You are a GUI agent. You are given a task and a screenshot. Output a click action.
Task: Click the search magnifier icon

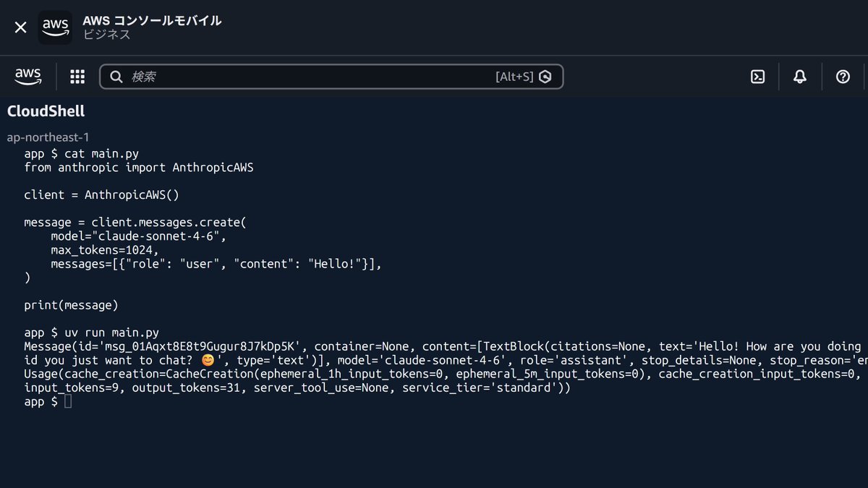tap(116, 77)
